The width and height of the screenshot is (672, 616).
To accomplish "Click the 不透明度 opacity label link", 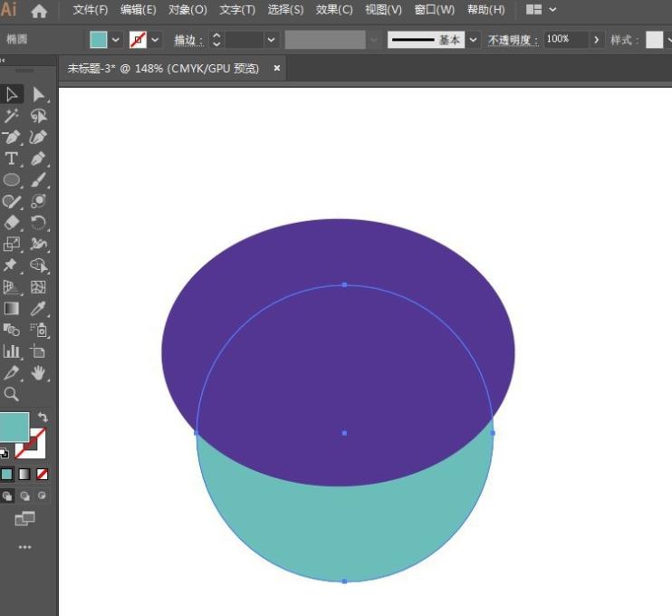I will pos(513,40).
